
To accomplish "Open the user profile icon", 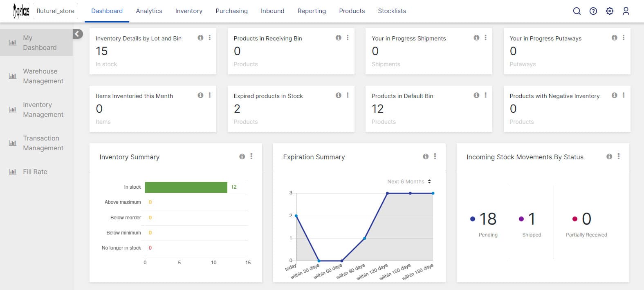I will pyautogui.click(x=626, y=11).
